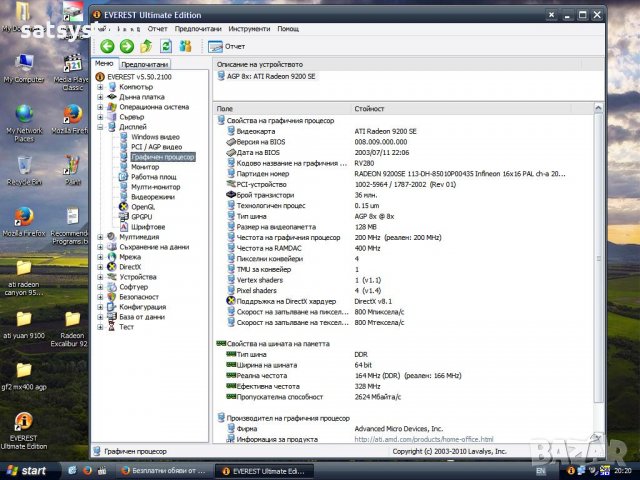Select Графичен процесор tree item
Image resolution: width=640 pixels, height=480 pixels.
tap(162, 157)
